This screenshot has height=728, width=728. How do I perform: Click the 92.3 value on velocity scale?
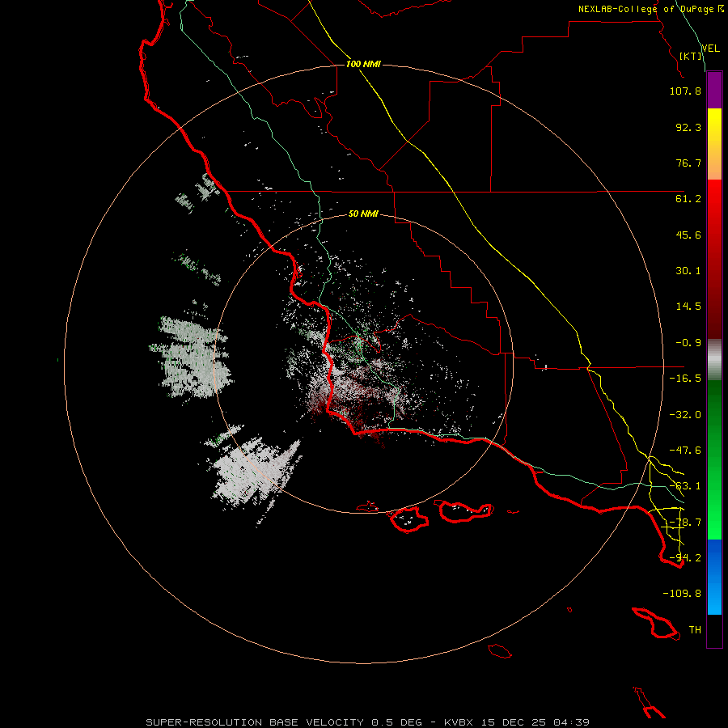688,127
